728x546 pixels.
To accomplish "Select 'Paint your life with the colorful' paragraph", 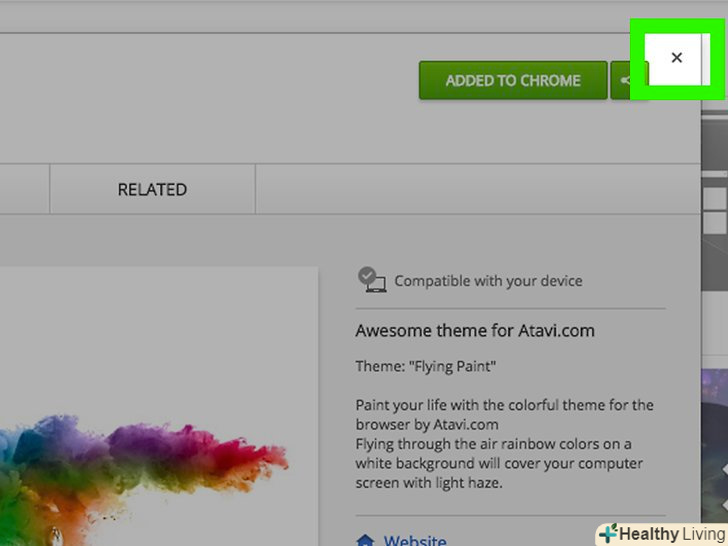I will (504, 415).
